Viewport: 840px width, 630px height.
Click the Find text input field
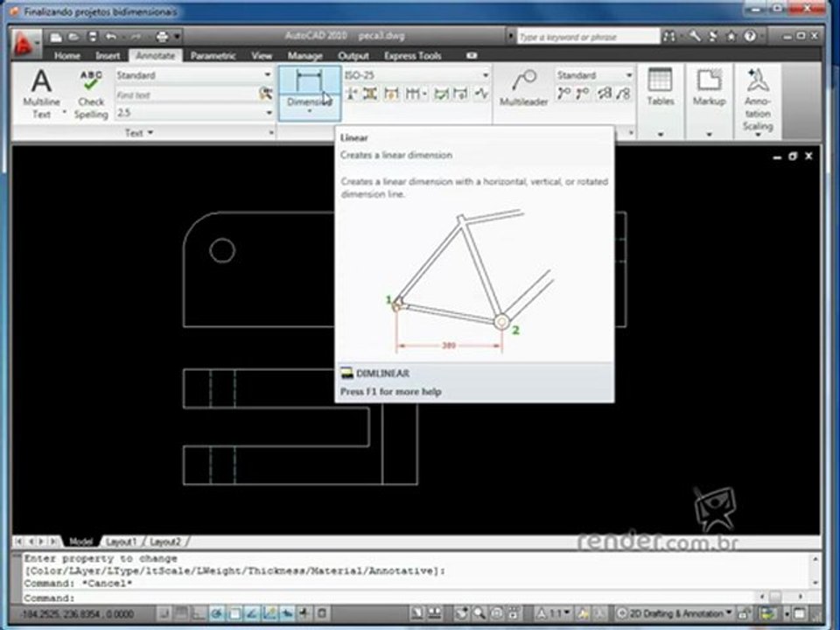186,94
